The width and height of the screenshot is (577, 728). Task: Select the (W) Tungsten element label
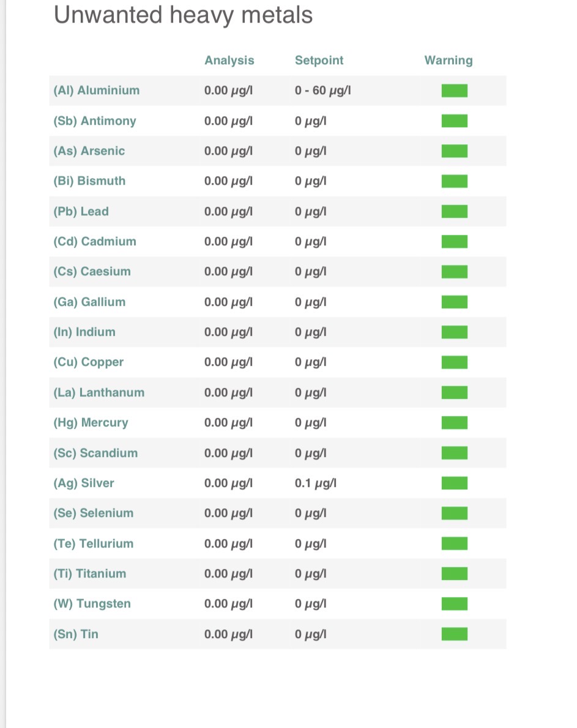(x=92, y=604)
